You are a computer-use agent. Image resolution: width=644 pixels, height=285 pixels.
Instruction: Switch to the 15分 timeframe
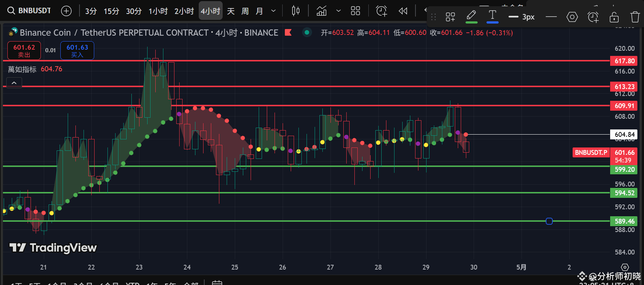click(111, 11)
